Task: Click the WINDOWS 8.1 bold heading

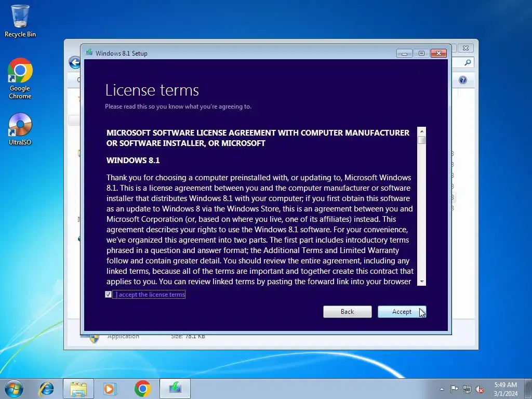Action: (x=133, y=160)
